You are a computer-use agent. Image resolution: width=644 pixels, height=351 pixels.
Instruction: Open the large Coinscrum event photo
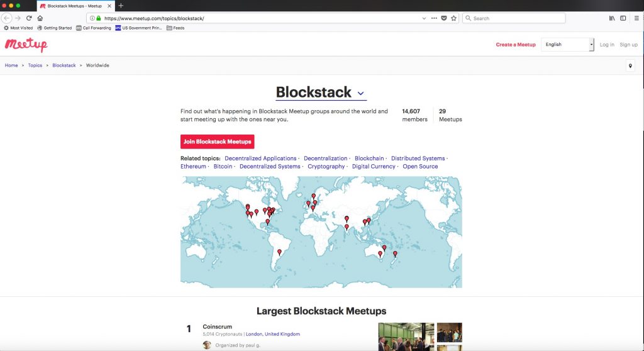point(406,337)
